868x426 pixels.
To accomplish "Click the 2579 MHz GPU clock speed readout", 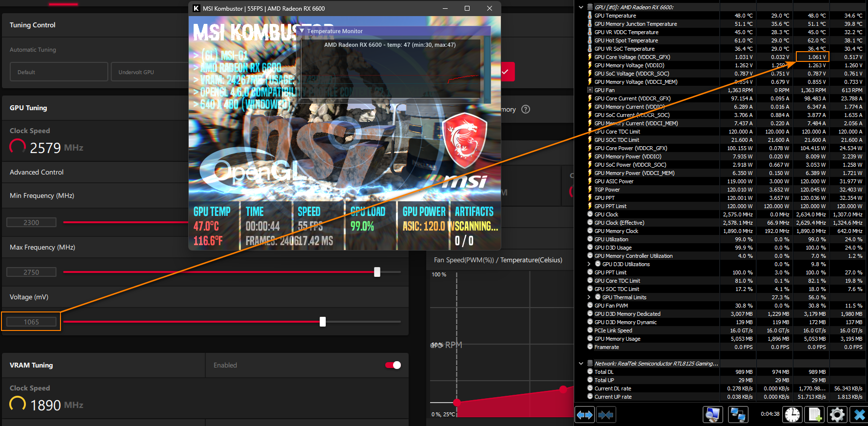I will [x=57, y=148].
